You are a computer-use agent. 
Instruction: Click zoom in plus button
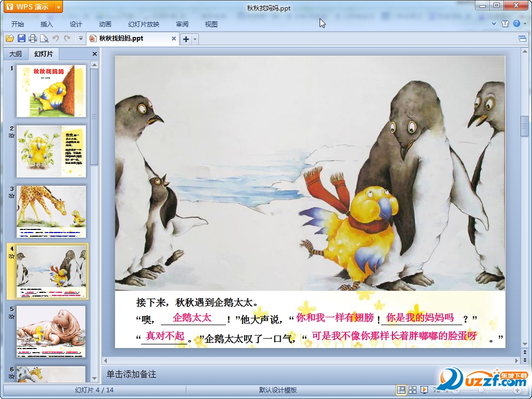pyautogui.click(x=517, y=391)
